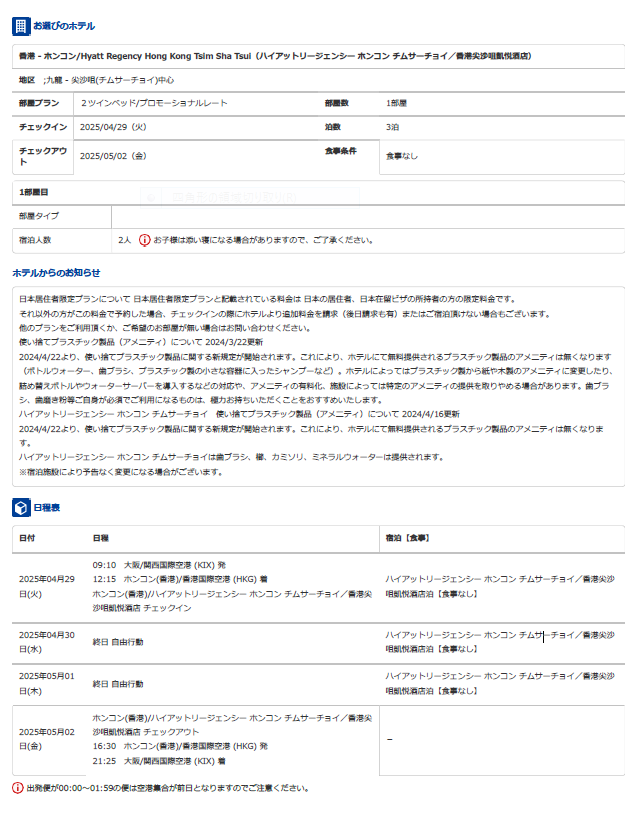Click the ホテルからのお知らせ heading
Screen dimensions: 639x823
[x=56, y=273]
